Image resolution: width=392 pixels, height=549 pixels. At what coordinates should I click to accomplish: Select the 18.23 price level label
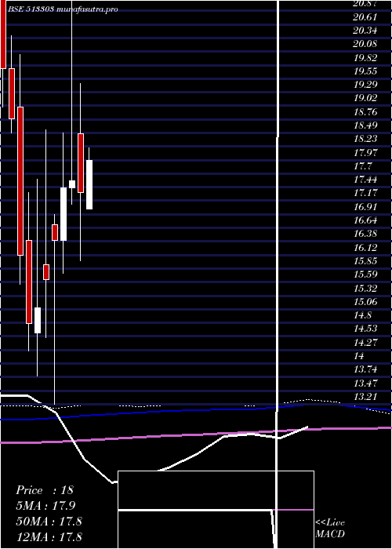pyautogui.click(x=365, y=139)
